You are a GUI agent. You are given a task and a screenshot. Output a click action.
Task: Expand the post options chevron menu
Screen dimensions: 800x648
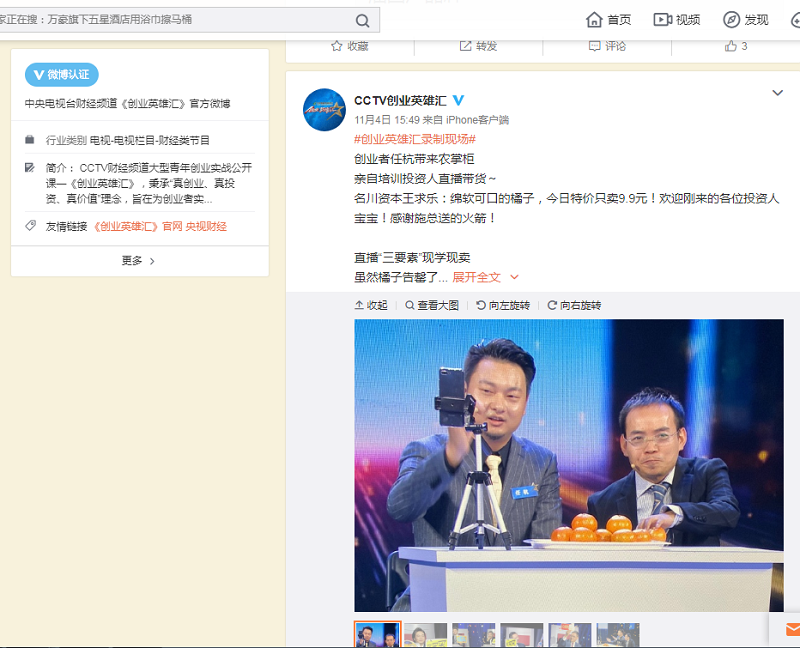click(x=777, y=93)
